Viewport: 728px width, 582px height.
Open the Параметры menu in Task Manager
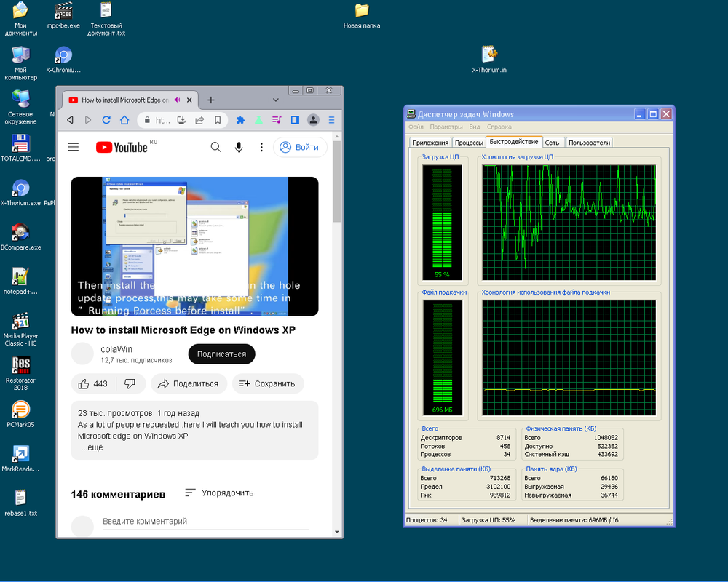[x=446, y=127]
